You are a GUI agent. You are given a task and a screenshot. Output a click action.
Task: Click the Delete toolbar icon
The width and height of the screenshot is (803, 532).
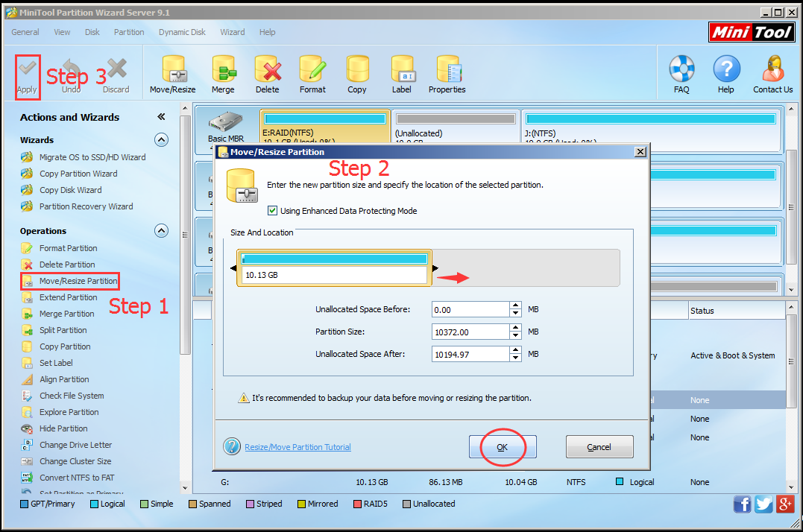pos(268,69)
